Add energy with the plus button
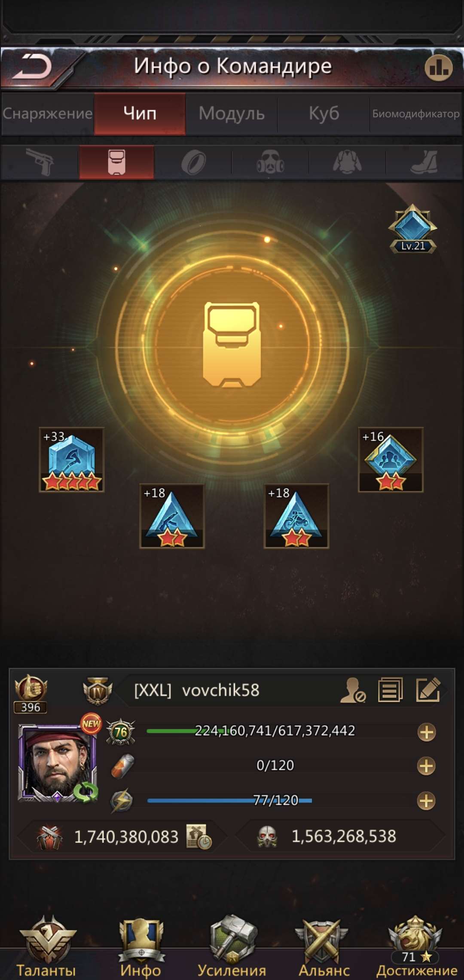 [426, 801]
